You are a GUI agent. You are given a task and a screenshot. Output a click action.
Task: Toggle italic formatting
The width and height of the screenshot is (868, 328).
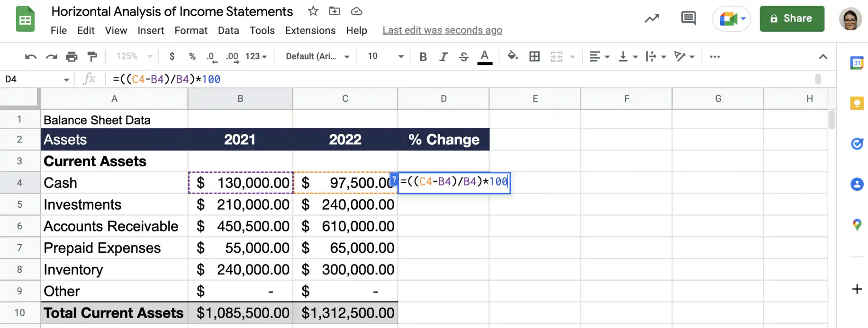(x=443, y=57)
